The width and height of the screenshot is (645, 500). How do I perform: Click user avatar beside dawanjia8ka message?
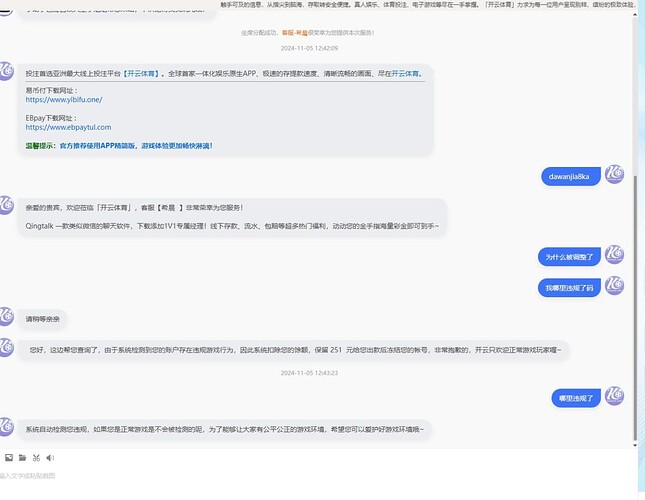pyautogui.click(x=614, y=174)
